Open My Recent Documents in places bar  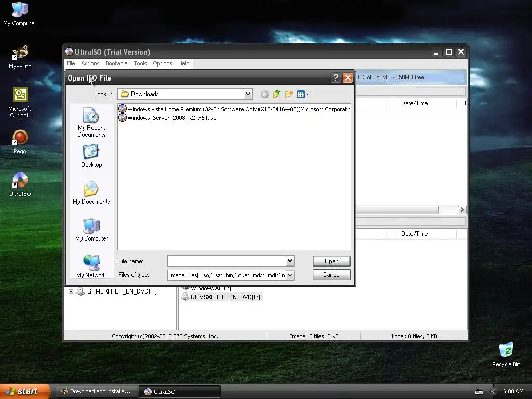click(91, 122)
